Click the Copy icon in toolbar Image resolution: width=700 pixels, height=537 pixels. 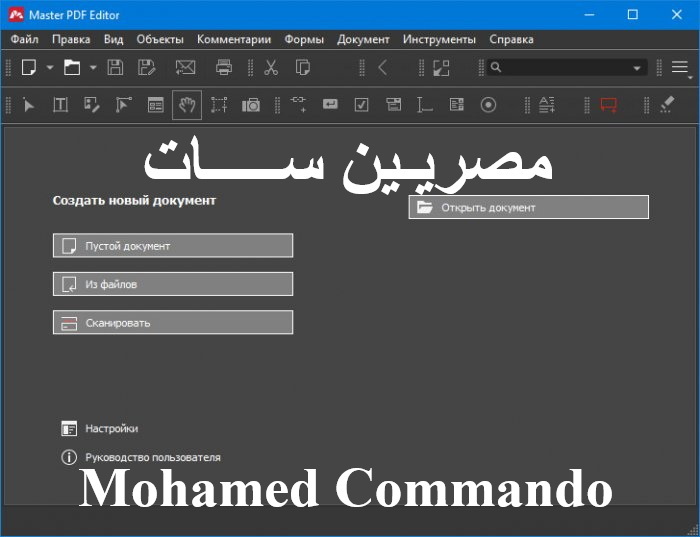coord(303,68)
